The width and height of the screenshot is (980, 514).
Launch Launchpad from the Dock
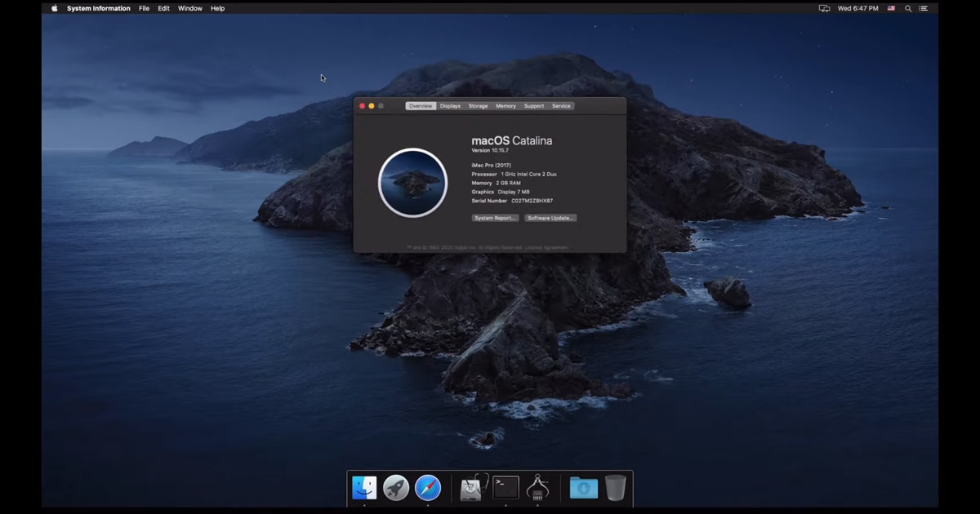pos(396,488)
